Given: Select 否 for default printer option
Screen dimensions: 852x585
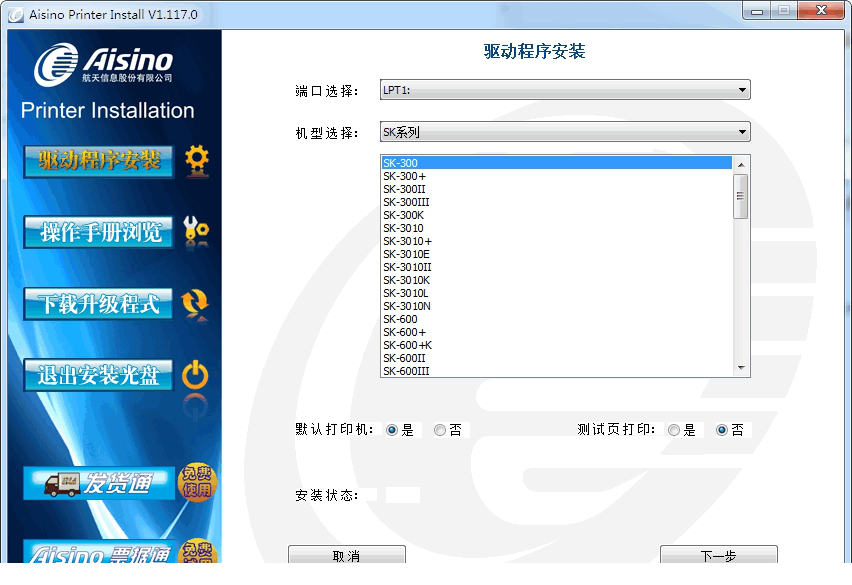Looking at the screenshot, I should pos(438,430).
